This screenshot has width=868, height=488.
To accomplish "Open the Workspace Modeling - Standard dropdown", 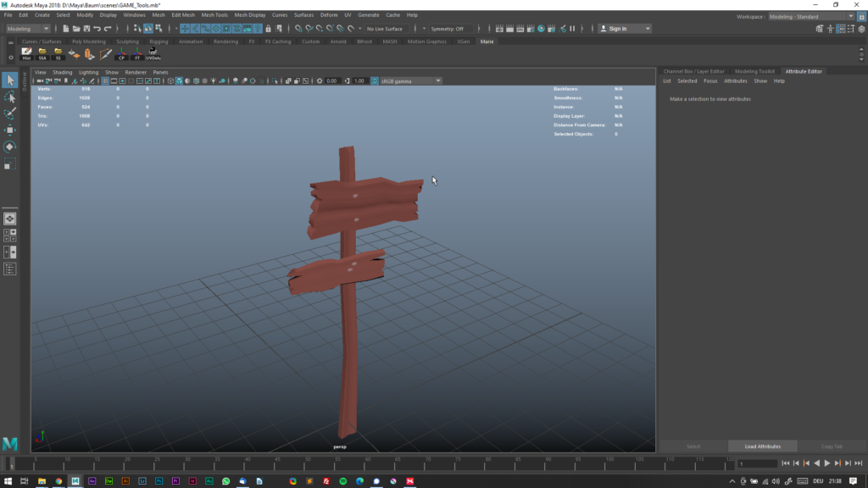I will (811, 17).
